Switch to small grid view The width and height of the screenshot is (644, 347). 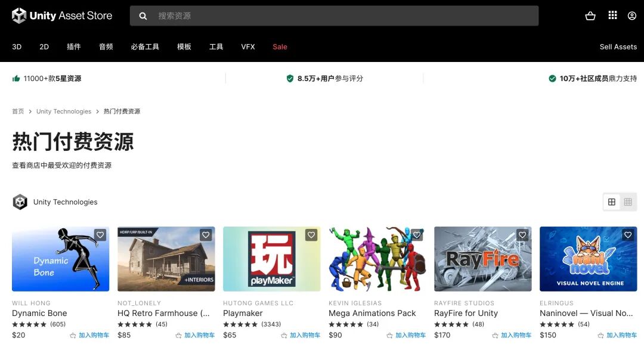(627, 202)
